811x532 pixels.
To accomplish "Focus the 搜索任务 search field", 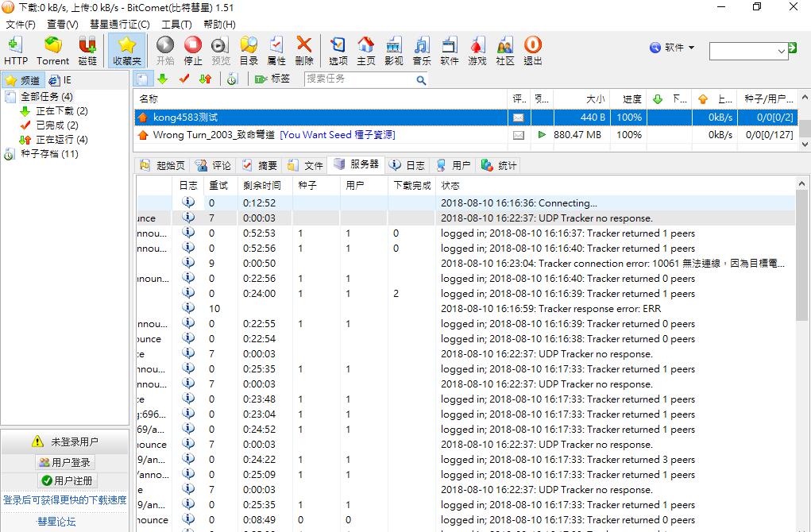I will pos(360,79).
